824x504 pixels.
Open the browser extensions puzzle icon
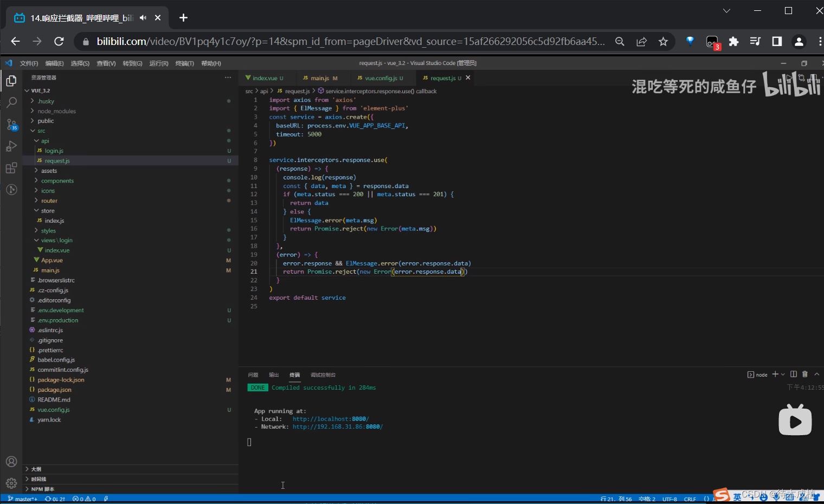(x=733, y=42)
